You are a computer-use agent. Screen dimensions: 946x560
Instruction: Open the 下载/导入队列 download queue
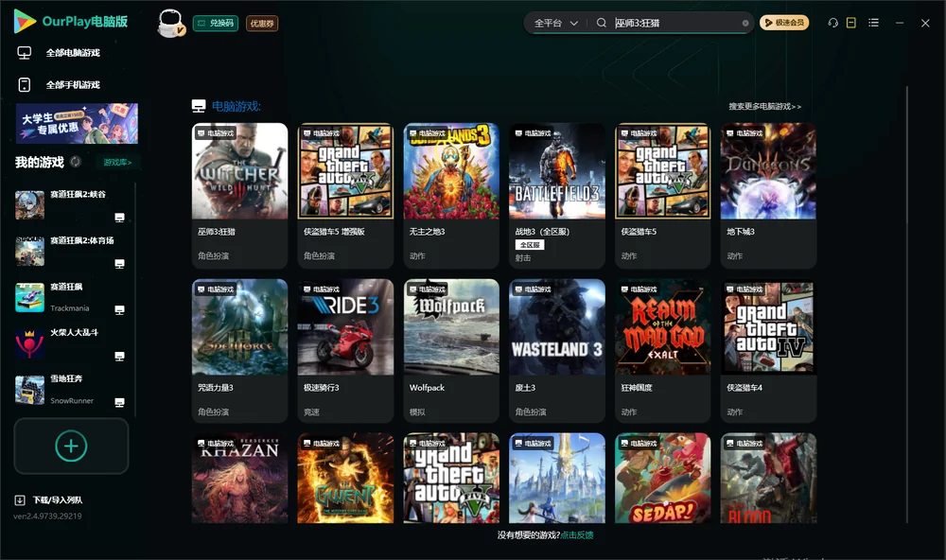click(x=49, y=500)
